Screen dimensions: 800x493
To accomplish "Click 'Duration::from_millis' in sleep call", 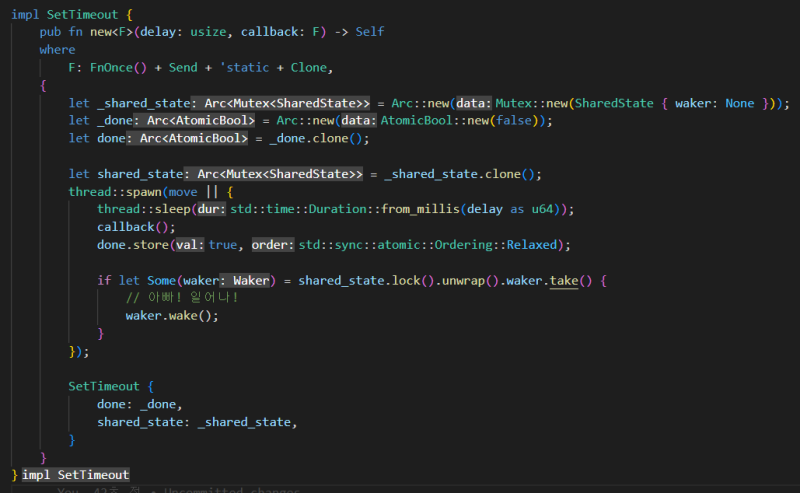I will [x=384, y=209].
